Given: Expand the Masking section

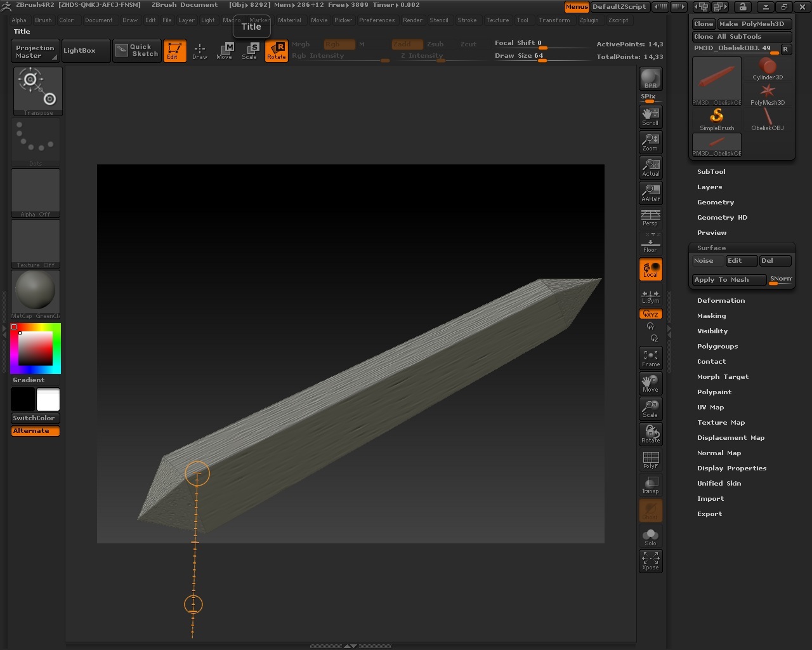Looking at the screenshot, I should (x=711, y=316).
